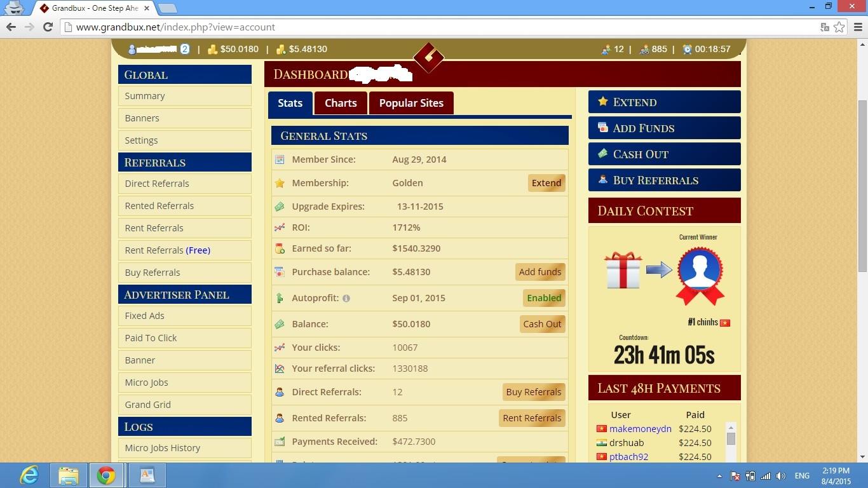
Task: Click the Payments Received icon
Action: click(x=280, y=442)
